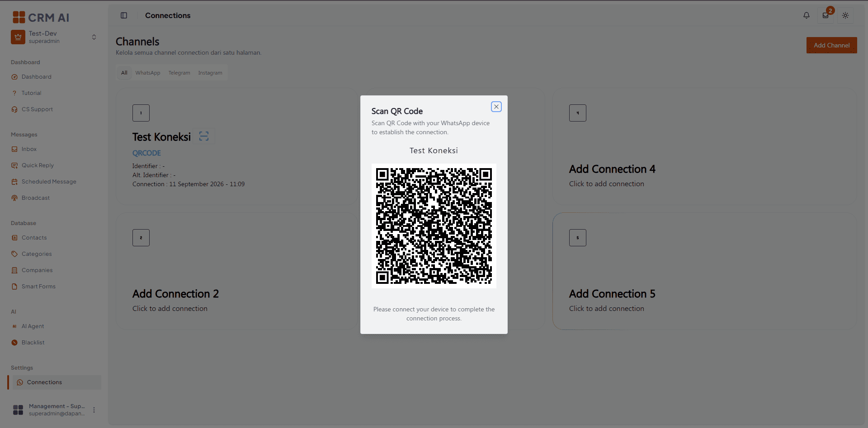Click the scan icon beside Test Koneksi
The image size is (868, 428).
click(x=204, y=136)
